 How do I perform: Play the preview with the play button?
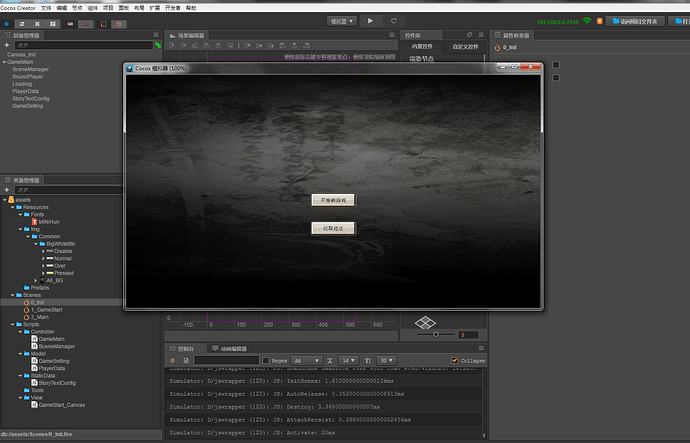tap(370, 21)
